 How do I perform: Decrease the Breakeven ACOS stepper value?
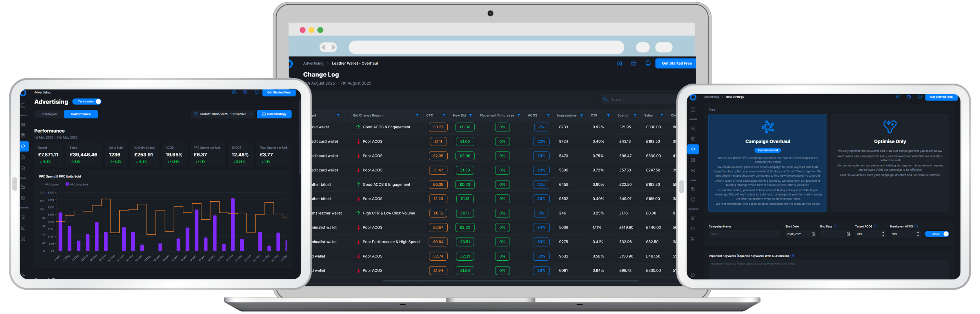coord(918,236)
